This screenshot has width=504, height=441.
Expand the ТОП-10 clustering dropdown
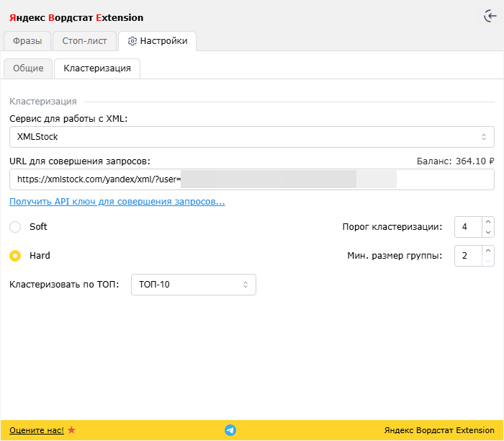(x=194, y=285)
